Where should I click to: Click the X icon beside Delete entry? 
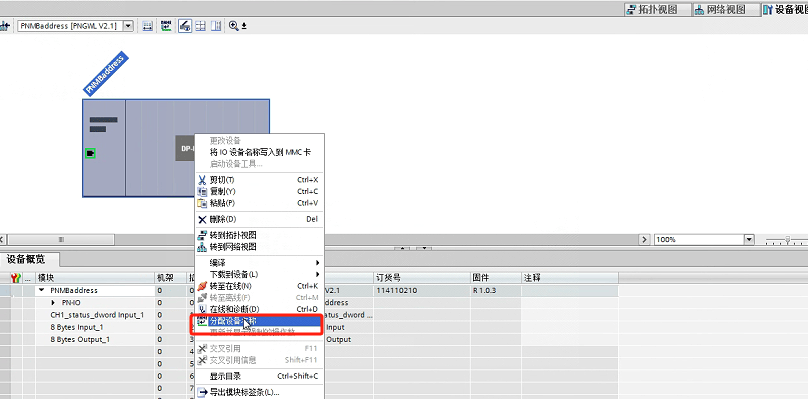202,219
